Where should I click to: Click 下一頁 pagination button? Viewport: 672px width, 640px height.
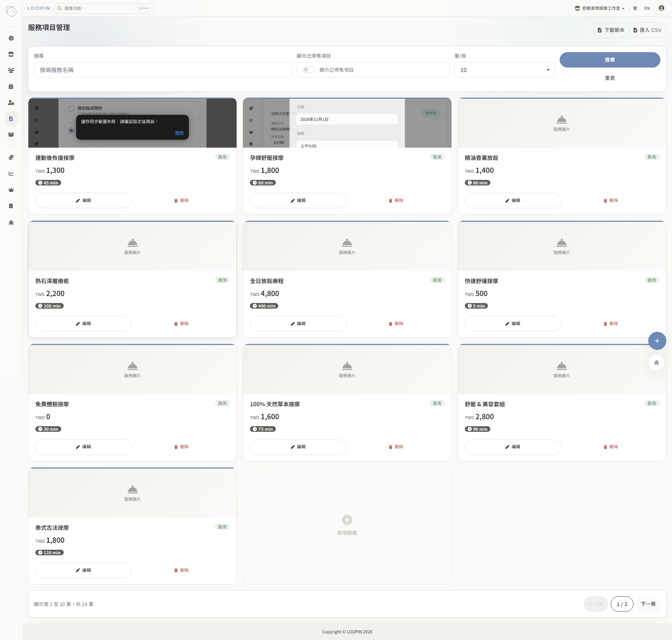(x=648, y=604)
